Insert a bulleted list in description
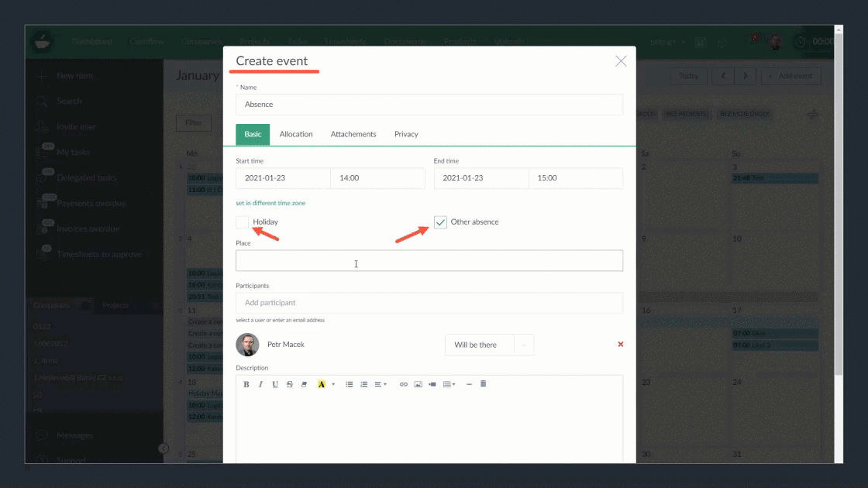 pos(350,384)
